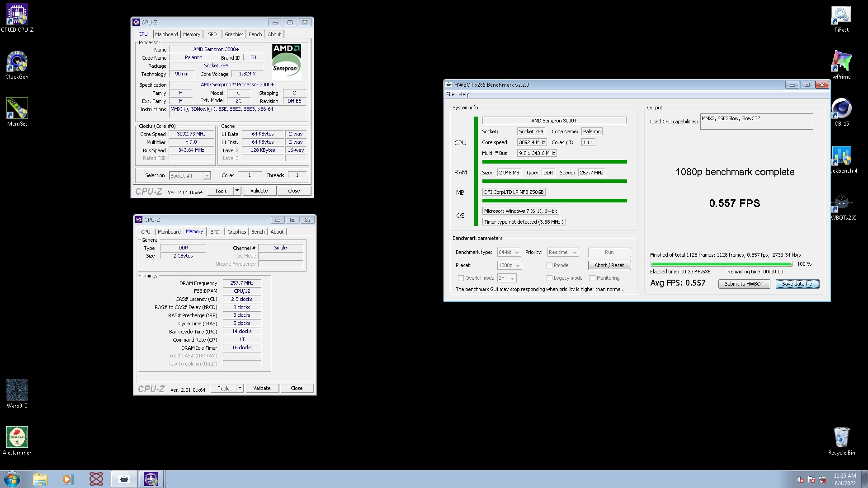The height and width of the screenshot is (488, 868).
Task: Open Windows Explorer from the taskbar
Action: [40, 479]
